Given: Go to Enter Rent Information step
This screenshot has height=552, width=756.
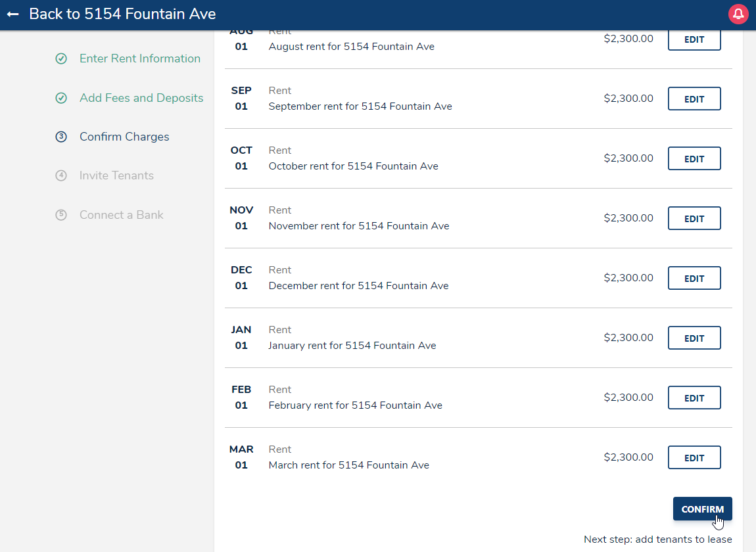Looking at the screenshot, I should click(x=139, y=58).
